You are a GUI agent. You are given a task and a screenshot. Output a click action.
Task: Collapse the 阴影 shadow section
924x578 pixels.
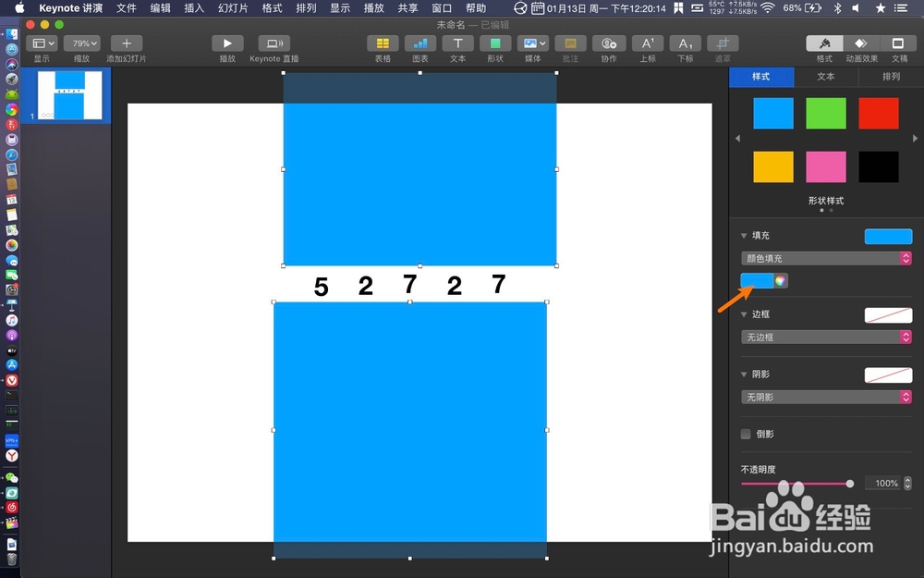[x=744, y=375]
